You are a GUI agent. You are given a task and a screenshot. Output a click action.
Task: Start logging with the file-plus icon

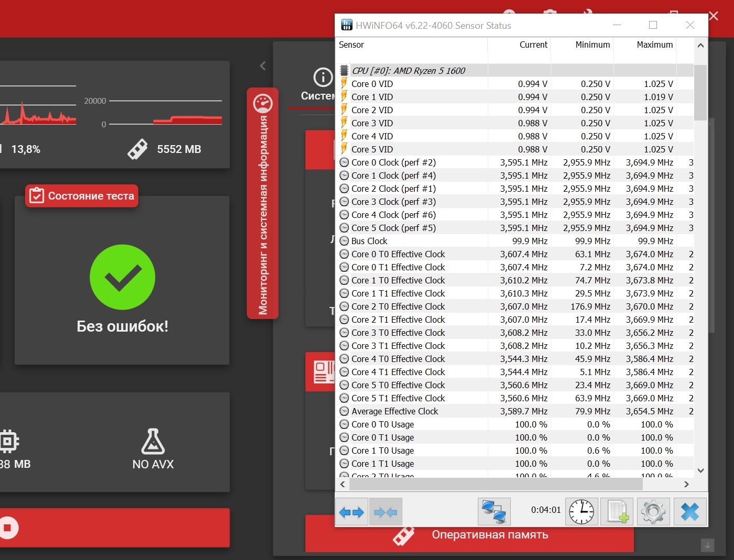tap(617, 512)
